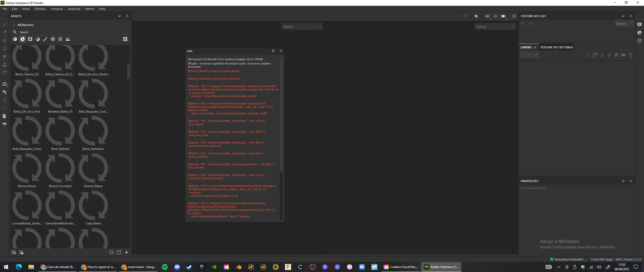
Task: Open the Display settings icon
Action: (639, 24)
